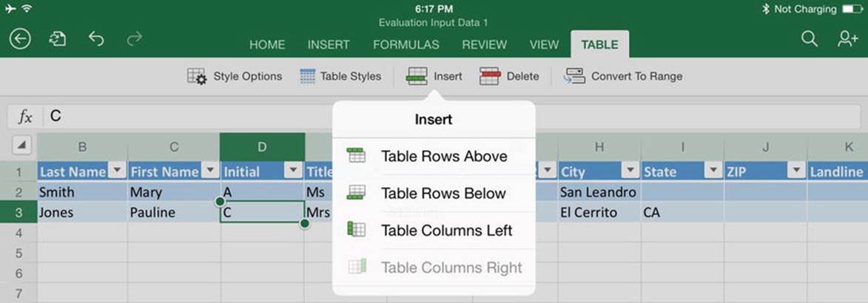This screenshot has height=303, width=868.
Task: Switch to the HOME tab
Action: 267,45
